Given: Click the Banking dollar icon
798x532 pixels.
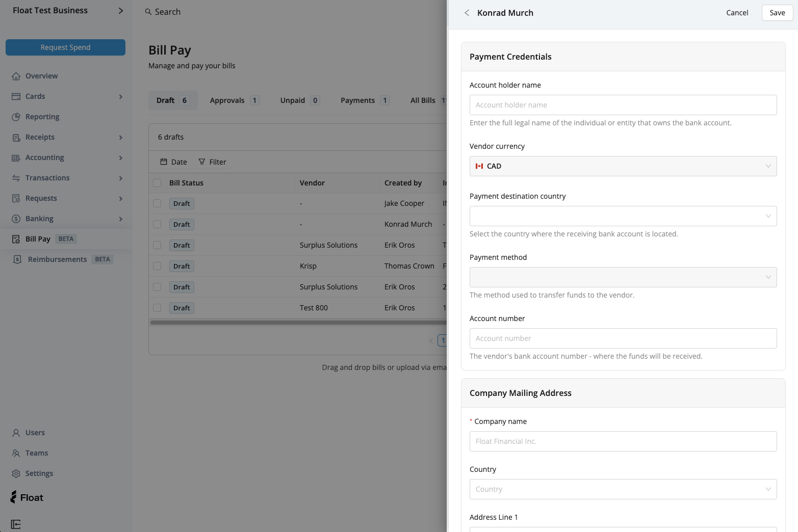Looking at the screenshot, I should tap(16, 218).
